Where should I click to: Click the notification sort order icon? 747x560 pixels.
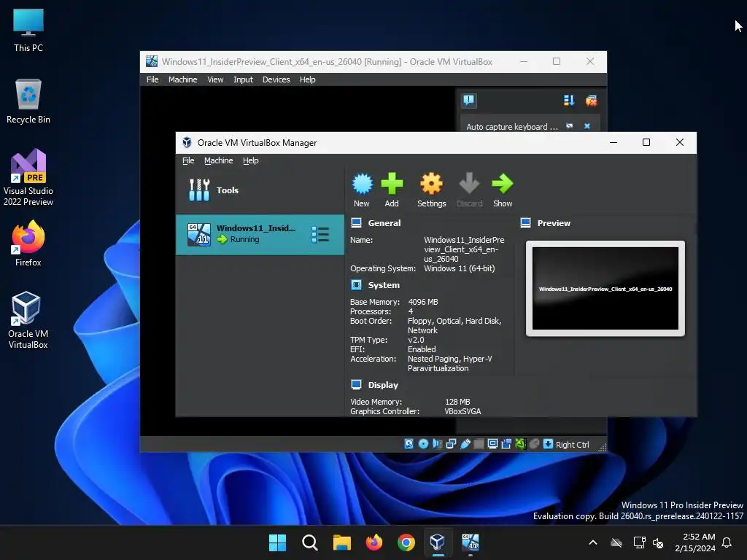point(569,101)
